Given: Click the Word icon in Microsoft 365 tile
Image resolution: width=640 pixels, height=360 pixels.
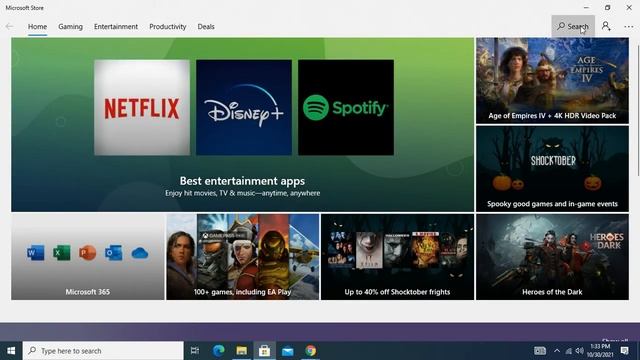Looking at the screenshot, I should pyautogui.click(x=36, y=253).
